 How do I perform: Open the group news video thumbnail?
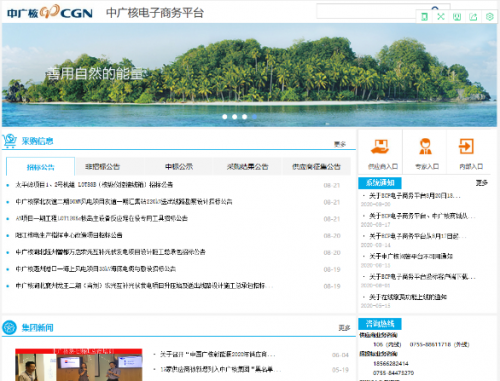[x=79, y=365]
